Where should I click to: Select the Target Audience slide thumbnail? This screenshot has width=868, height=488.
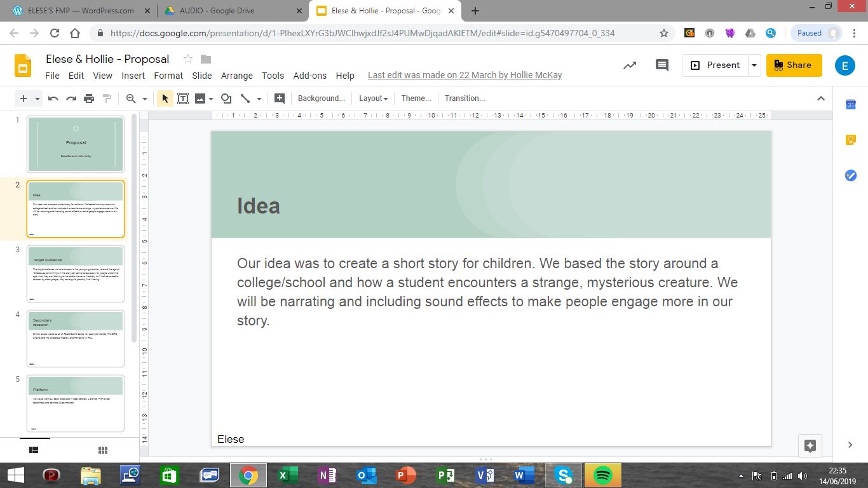coord(76,274)
